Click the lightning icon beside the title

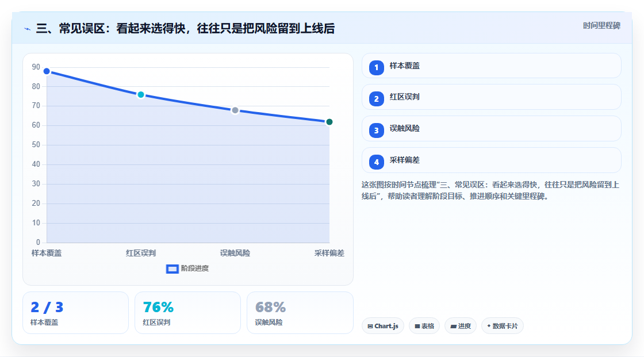(x=28, y=29)
